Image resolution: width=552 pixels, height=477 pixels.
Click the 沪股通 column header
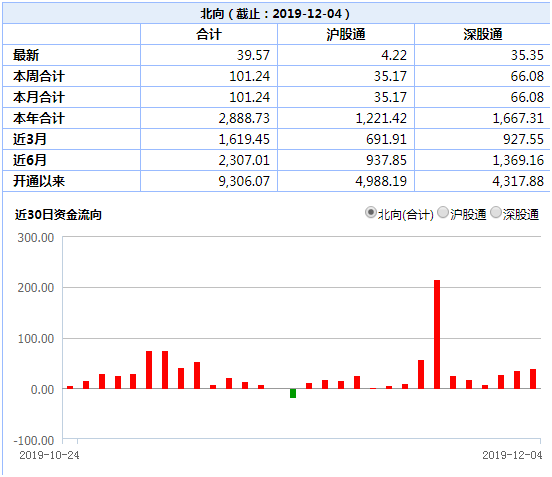pos(346,34)
